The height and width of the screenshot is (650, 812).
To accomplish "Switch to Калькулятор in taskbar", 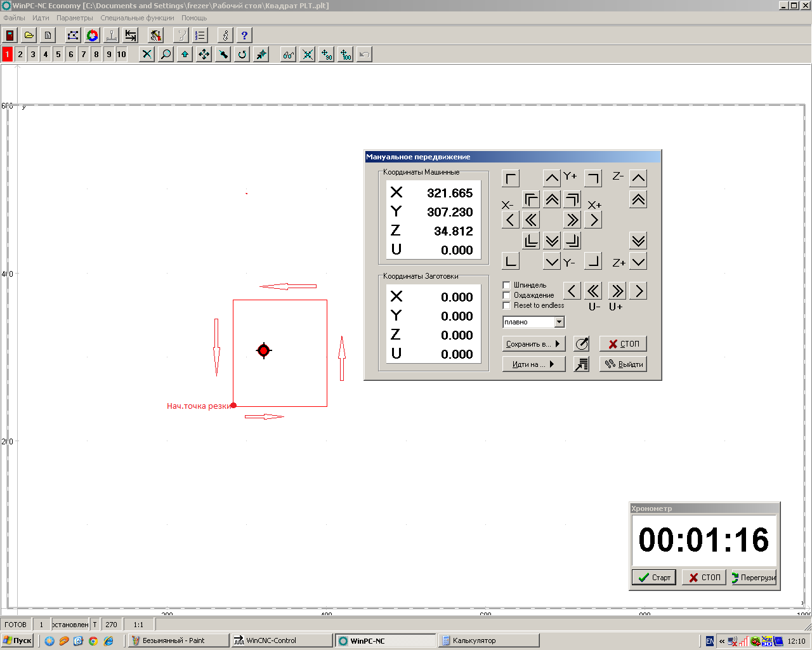I will [x=488, y=641].
